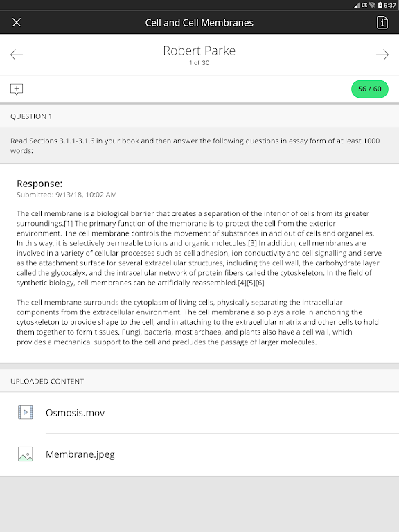
Task: Go to previous student with left arrow
Action: point(17,55)
